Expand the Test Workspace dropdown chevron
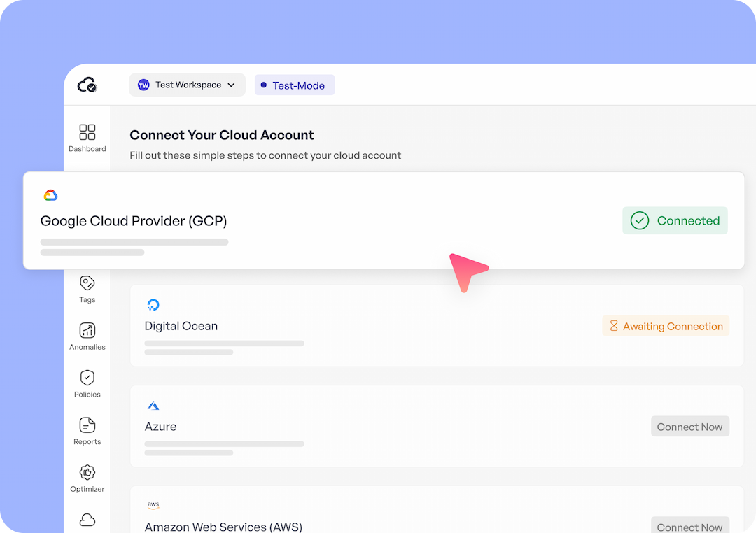The height and width of the screenshot is (533, 756). [x=232, y=85]
